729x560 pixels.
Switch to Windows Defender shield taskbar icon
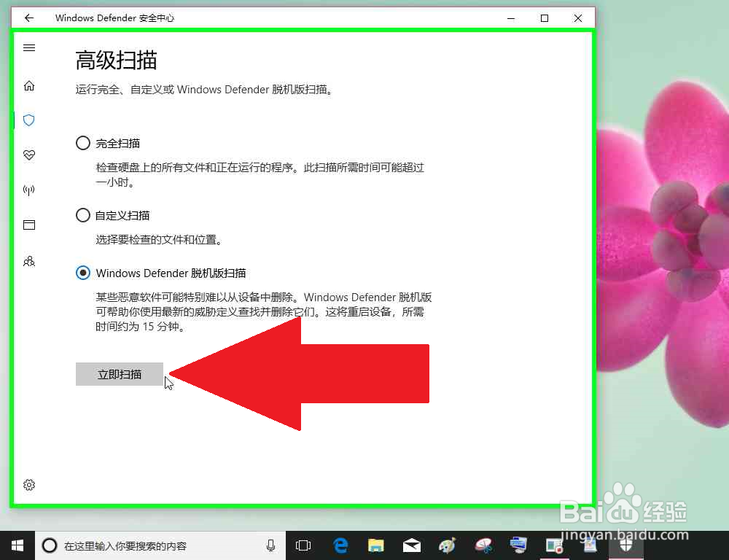625,545
